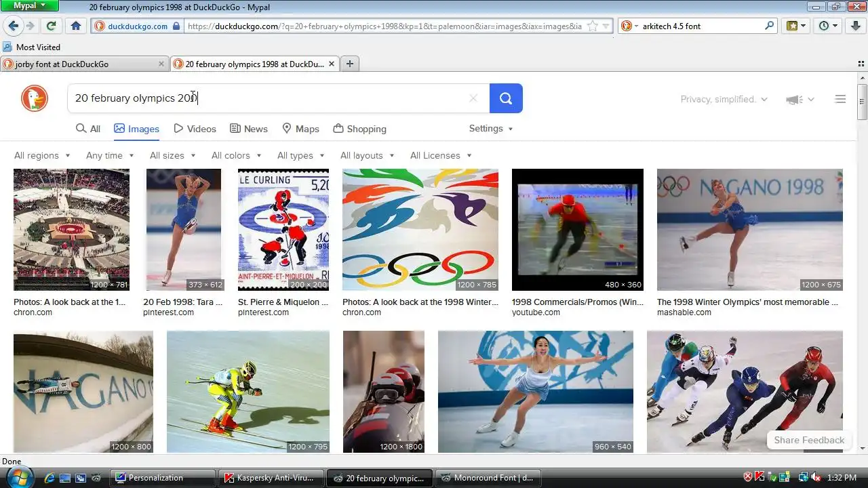
Task: Click the DuckDuckGo duck logo
Action: 35,98
